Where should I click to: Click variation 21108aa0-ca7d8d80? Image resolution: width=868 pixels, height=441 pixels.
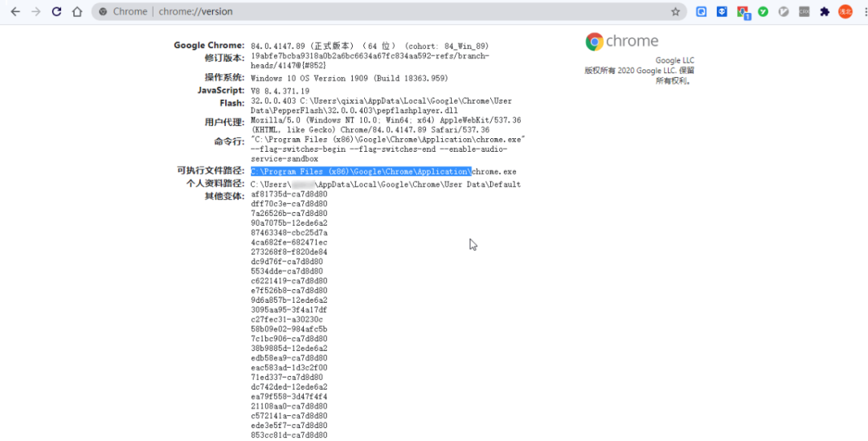point(289,406)
